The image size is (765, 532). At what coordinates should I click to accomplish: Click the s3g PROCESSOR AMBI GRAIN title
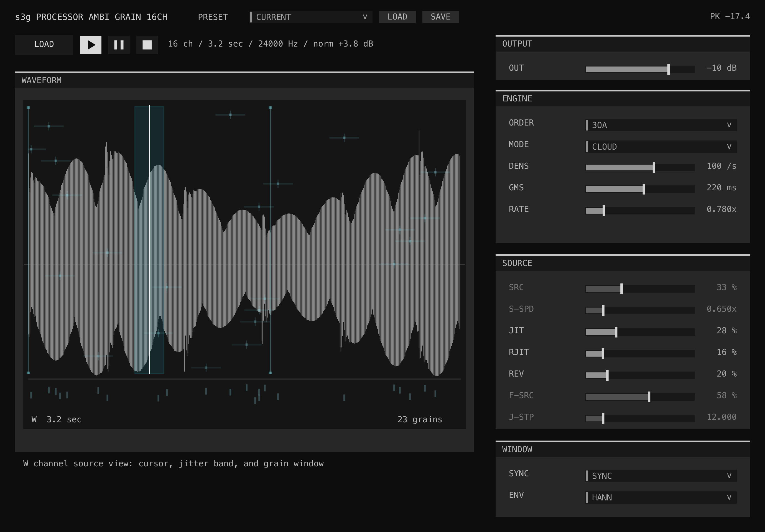[x=91, y=17]
